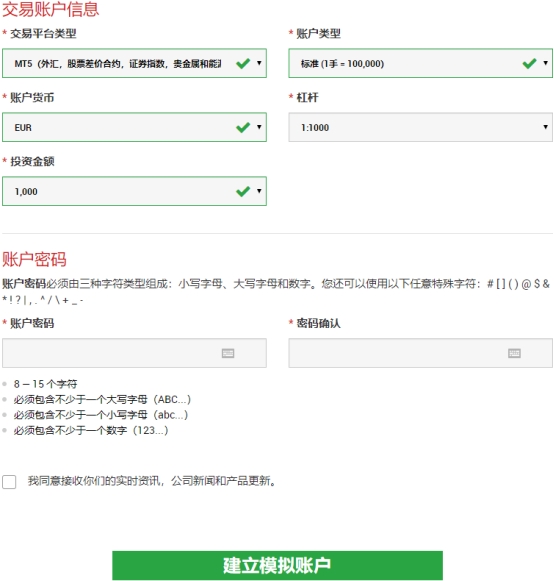Viewport: 554px width, 581px height.
Task: Click the 密码确认 field label
Action: [318, 323]
